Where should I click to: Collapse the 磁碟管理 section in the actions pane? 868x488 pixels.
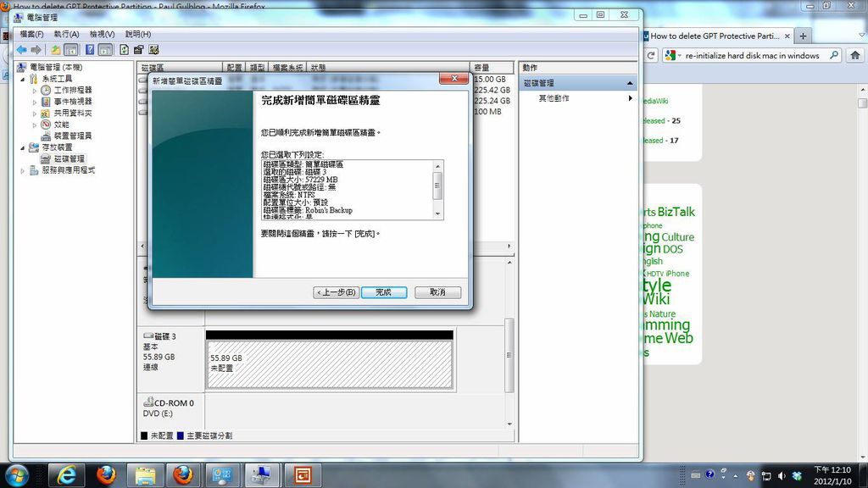click(630, 83)
